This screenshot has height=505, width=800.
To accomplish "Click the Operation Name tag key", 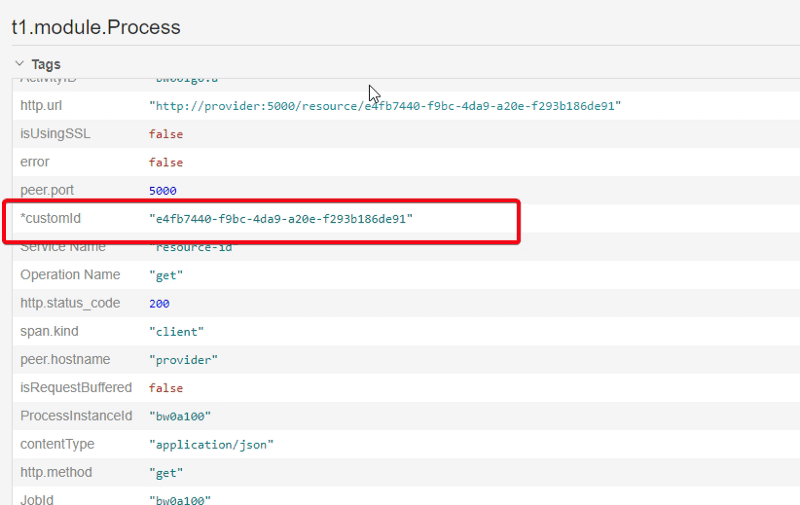I will [x=70, y=274].
